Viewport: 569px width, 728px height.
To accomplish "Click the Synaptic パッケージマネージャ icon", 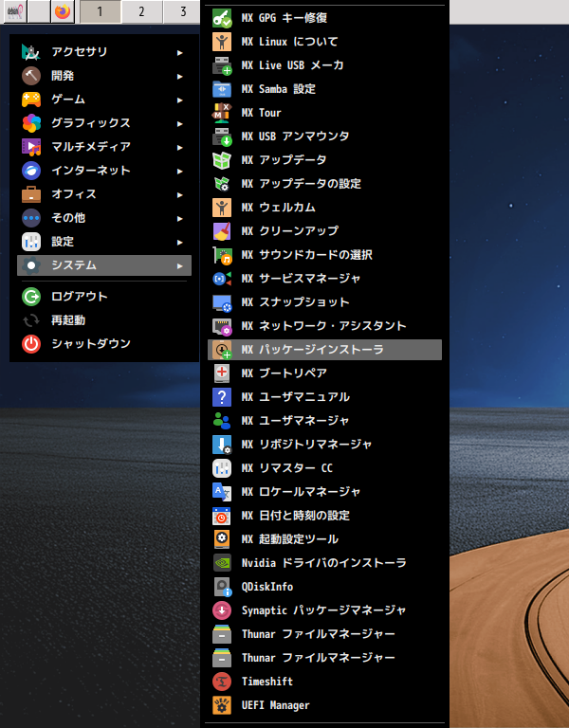I will click(222, 610).
